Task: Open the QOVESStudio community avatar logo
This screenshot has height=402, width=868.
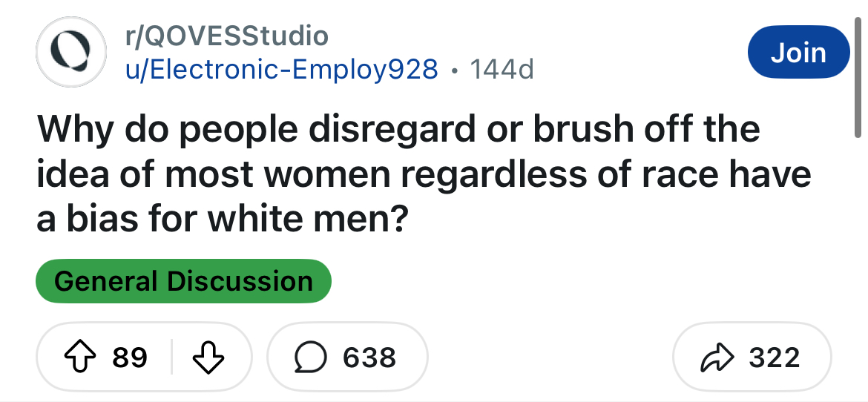Action: pos(71,52)
